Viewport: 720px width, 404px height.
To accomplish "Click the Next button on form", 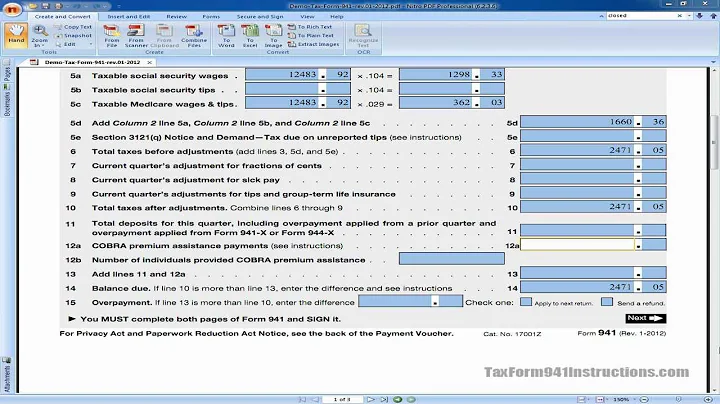I will (646, 318).
